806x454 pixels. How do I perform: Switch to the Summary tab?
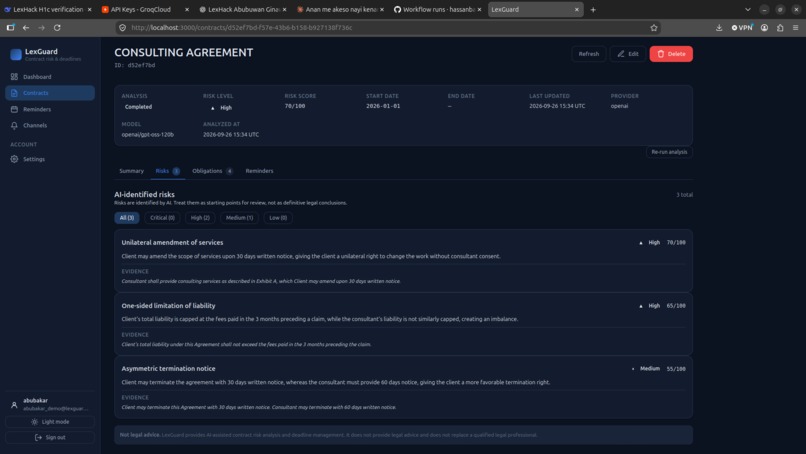(x=132, y=171)
